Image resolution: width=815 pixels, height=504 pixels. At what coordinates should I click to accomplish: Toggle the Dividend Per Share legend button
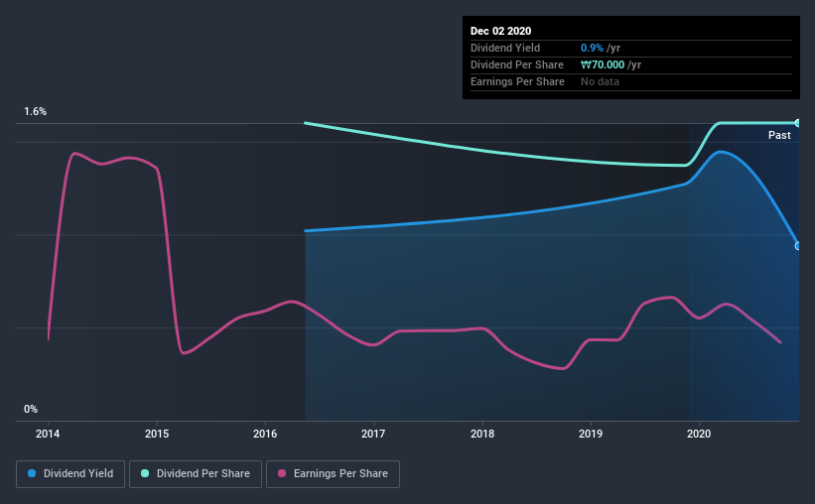pos(196,474)
